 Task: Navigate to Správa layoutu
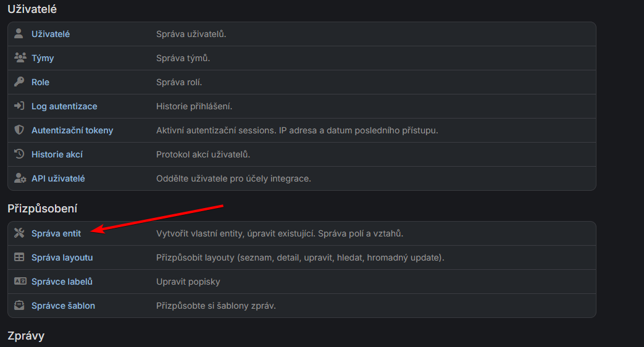(62, 257)
